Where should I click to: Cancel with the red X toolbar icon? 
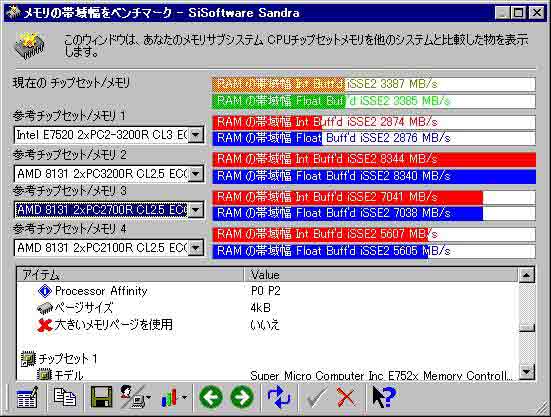pos(346,397)
